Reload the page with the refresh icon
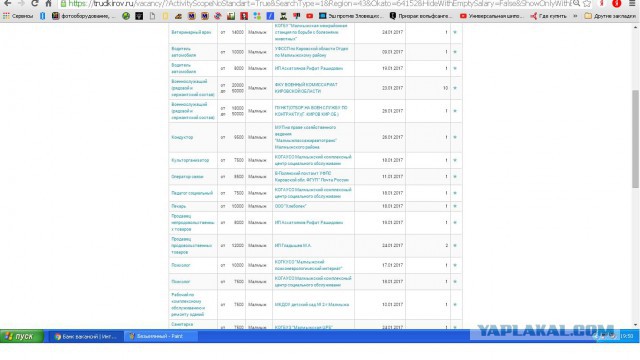 (x=35, y=3)
